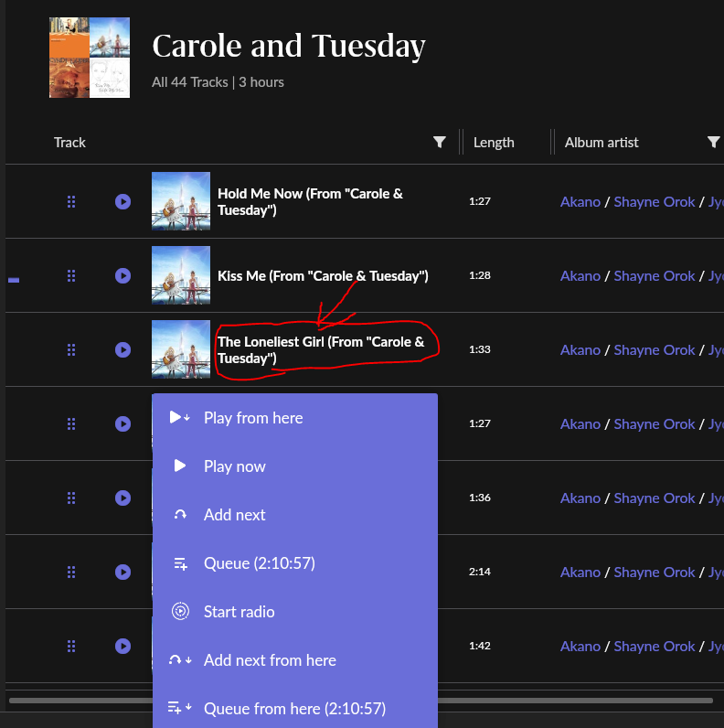Click the 1:28 length value
The image size is (724, 728).
(x=479, y=275)
